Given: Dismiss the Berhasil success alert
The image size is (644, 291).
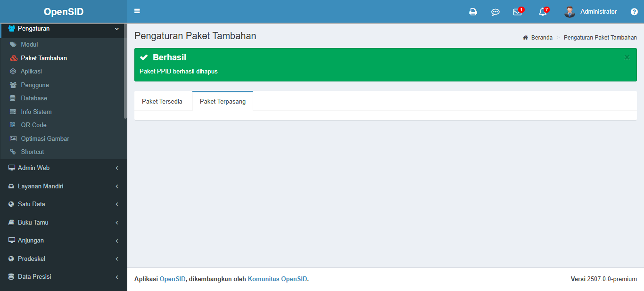Looking at the screenshot, I should [627, 57].
